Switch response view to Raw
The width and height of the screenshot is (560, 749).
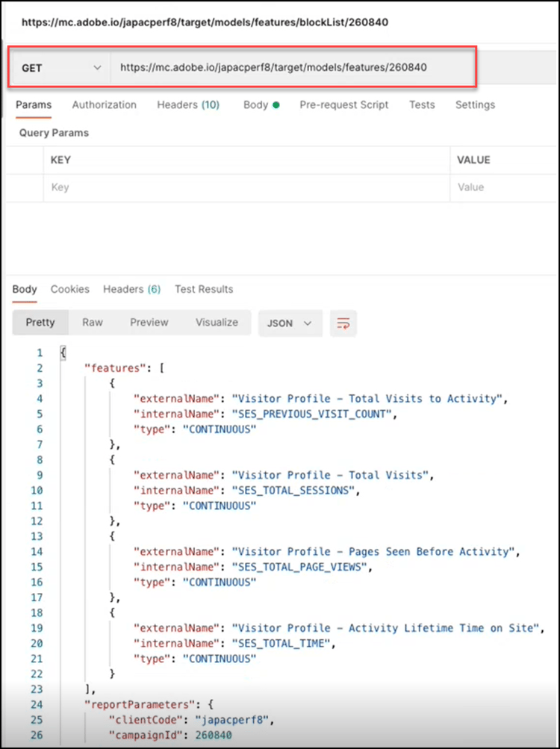(93, 323)
